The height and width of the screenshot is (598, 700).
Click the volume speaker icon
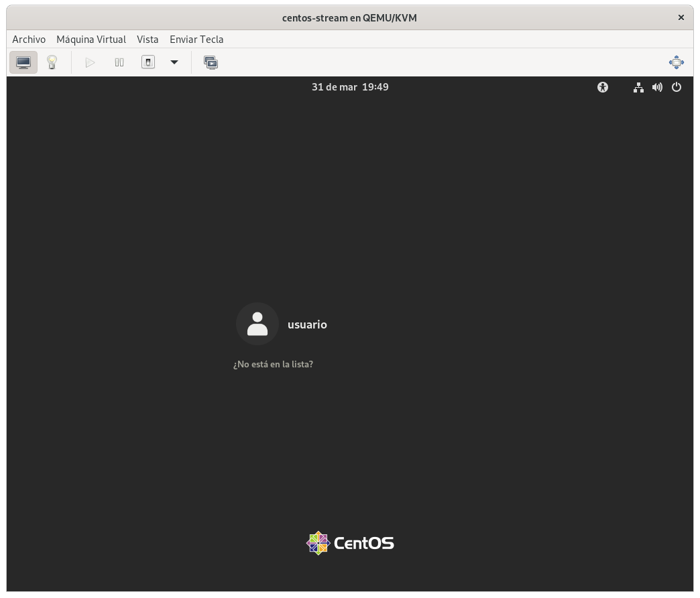coord(657,87)
